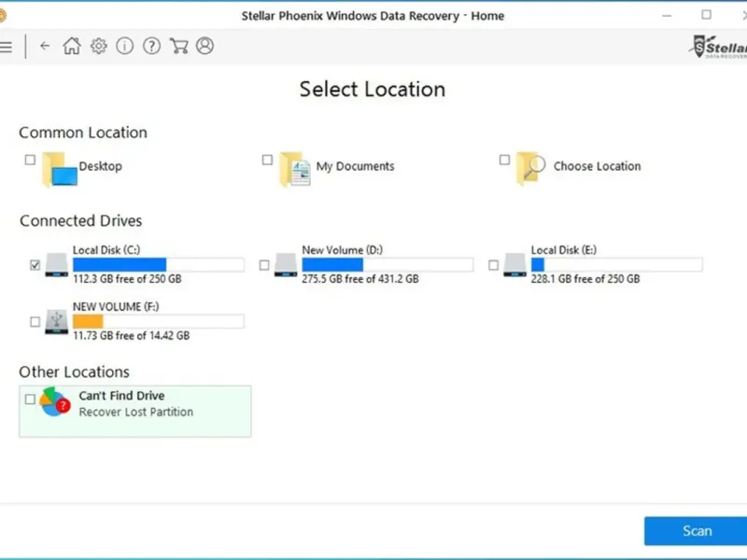Tick the My Documents checkbox

click(x=268, y=161)
